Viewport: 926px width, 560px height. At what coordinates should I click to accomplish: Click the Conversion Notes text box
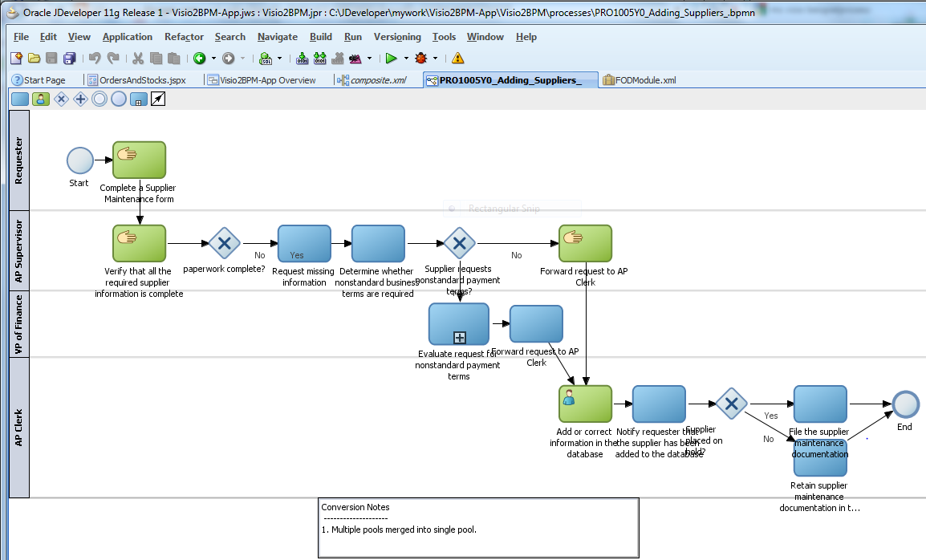pos(478,528)
